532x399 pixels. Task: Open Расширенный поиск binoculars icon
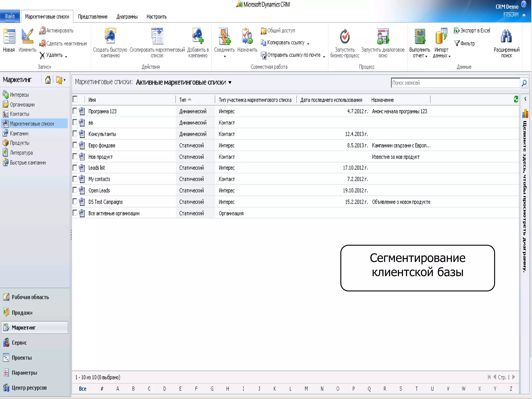pyautogui.click(x=506, y=36)
